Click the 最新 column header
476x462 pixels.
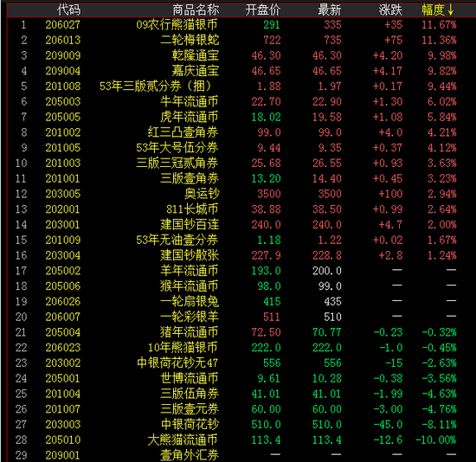coord(330,10)
